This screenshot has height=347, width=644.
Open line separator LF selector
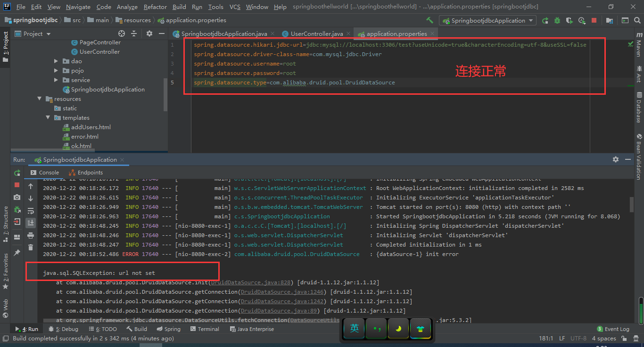(562, 339)
